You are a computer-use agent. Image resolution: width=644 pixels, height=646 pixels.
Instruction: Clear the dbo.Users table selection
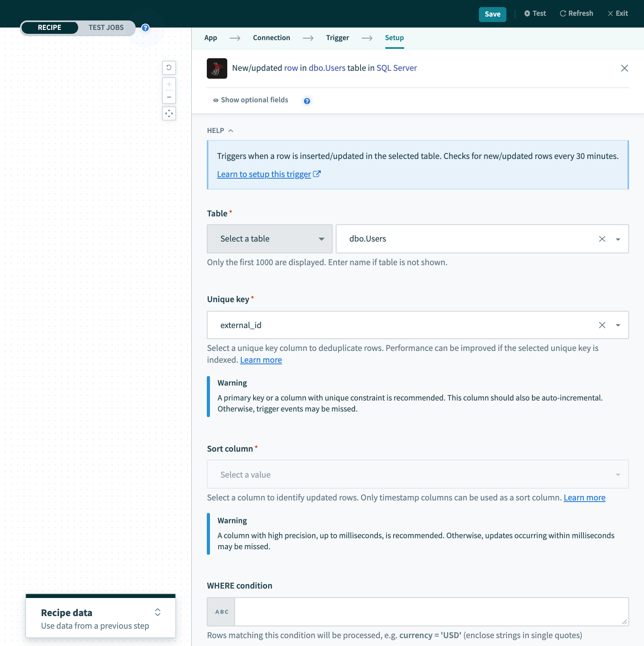pyautogui.click(x=602, y=239)
